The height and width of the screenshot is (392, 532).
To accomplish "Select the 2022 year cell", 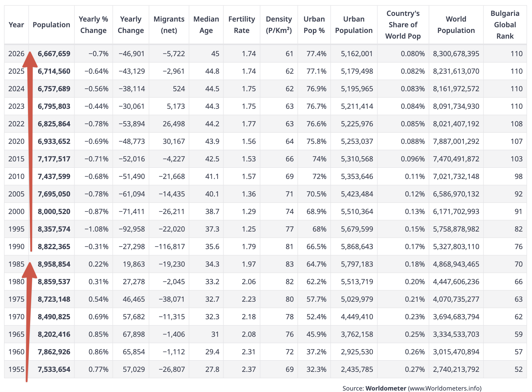I will coord(16,124).
